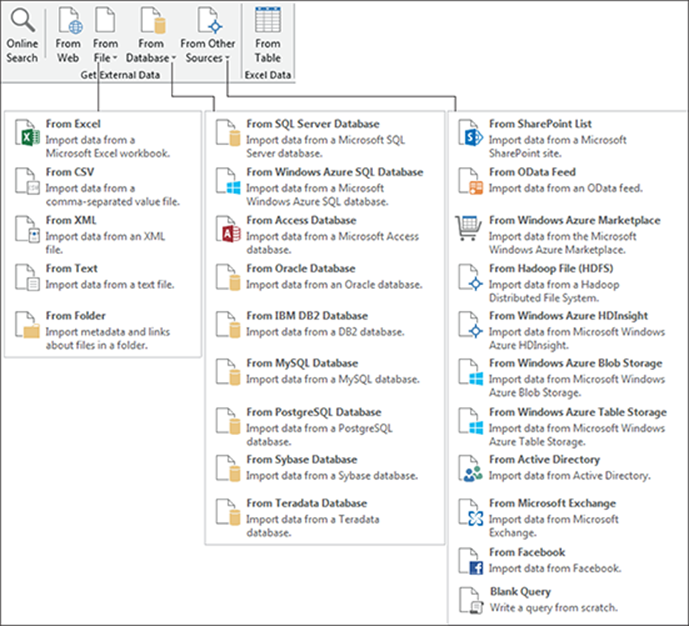Click the CSV file icon
Viewport: 689px width, 626px height.
(x=28, y=181)
